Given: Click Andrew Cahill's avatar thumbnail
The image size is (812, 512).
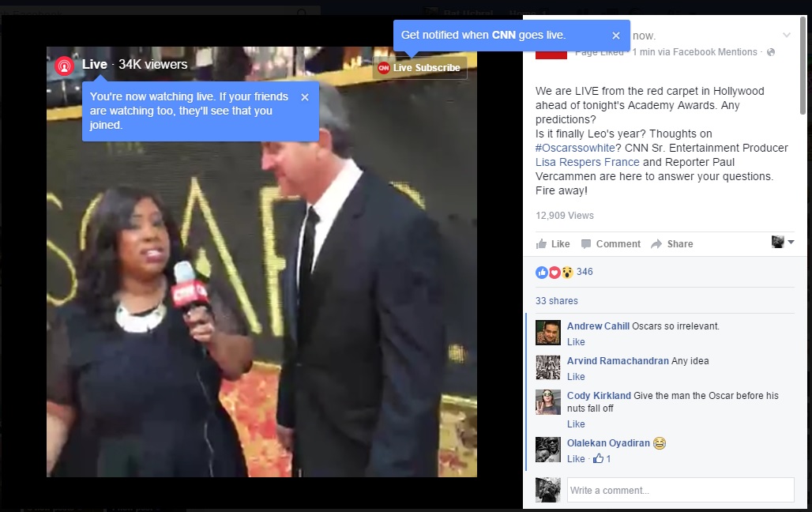Looking at the screenshot, I should (548, 333).
